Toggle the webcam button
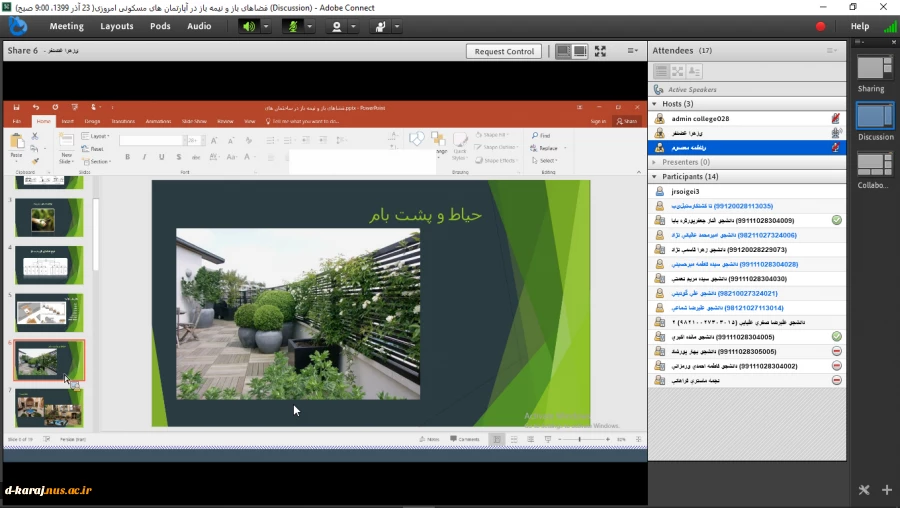This screenshot has width=900, height=508. [x=337, y=26]
